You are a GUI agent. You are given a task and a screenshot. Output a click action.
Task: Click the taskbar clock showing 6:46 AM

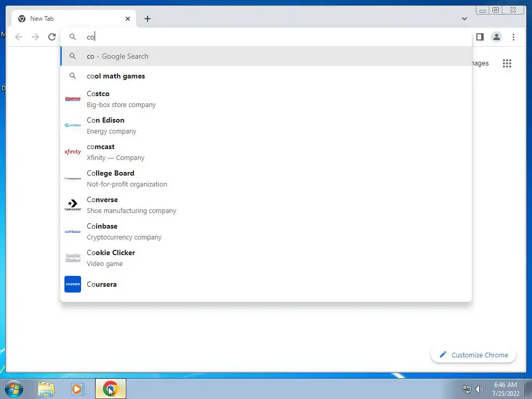[506, 389]
